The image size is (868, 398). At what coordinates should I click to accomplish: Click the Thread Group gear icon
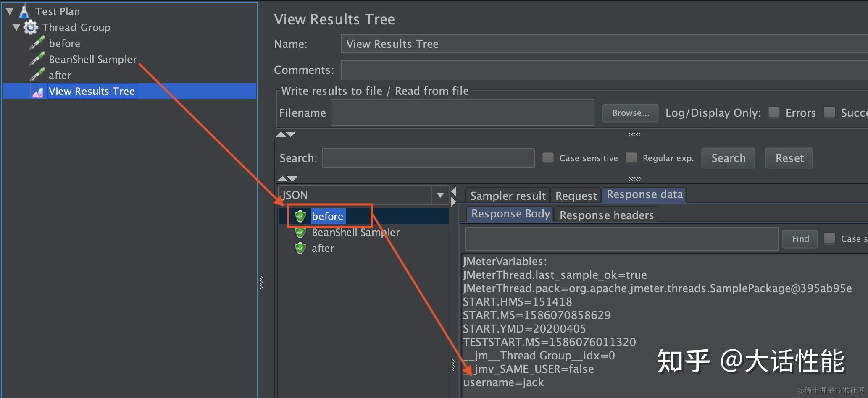point(31,28)
